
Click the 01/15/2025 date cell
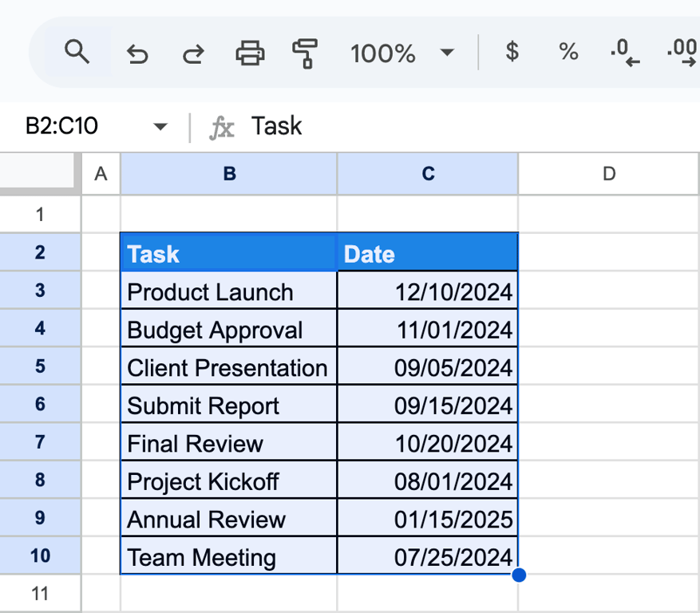[428, 518]
